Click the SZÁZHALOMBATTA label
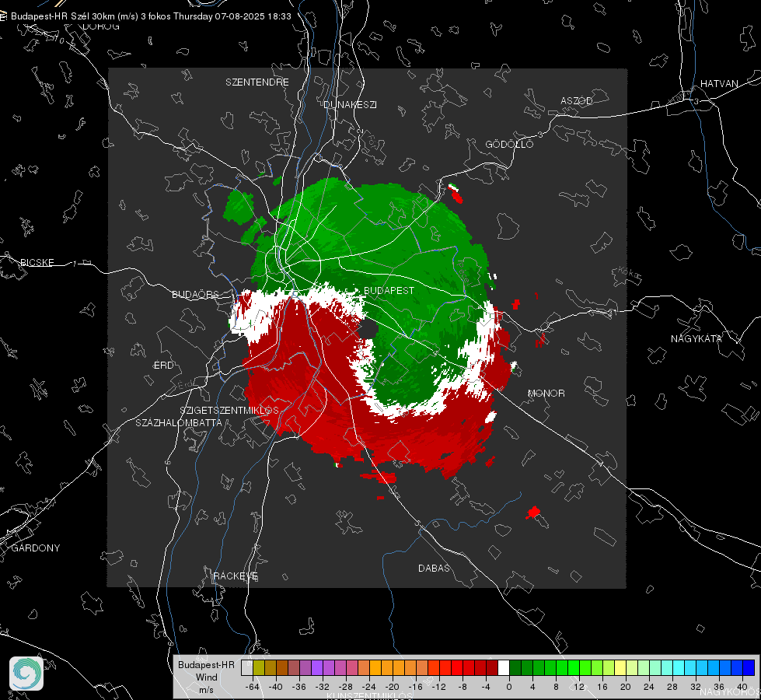Viewport: 761px width, 700px height. point(179,422)
